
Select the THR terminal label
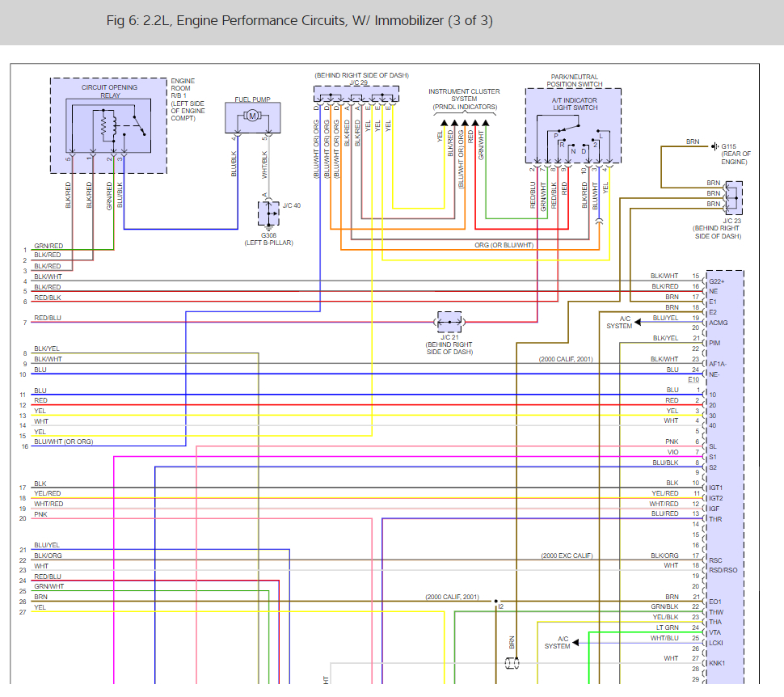(715, 519)
